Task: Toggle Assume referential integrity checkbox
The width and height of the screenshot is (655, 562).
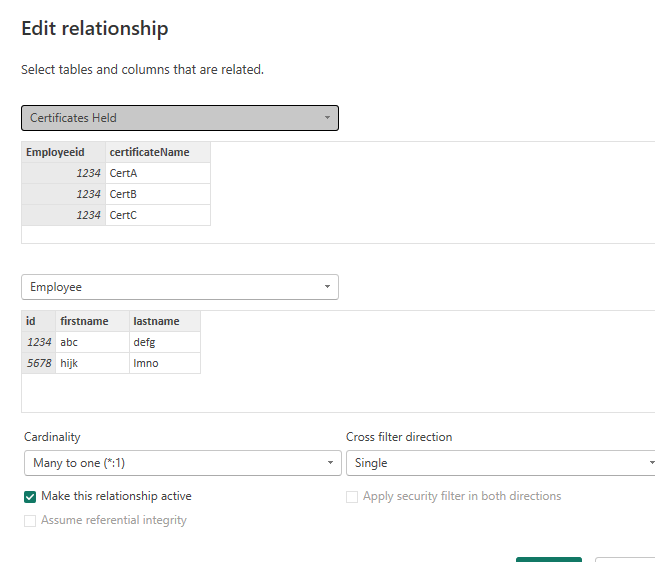Action: (30, 521)
